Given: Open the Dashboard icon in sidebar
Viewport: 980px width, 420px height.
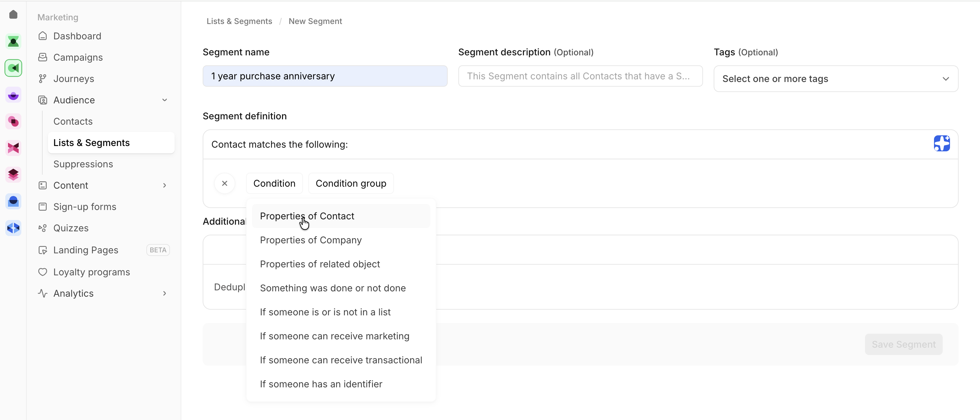Looking at the screenshot, I should tap(43, 36).
